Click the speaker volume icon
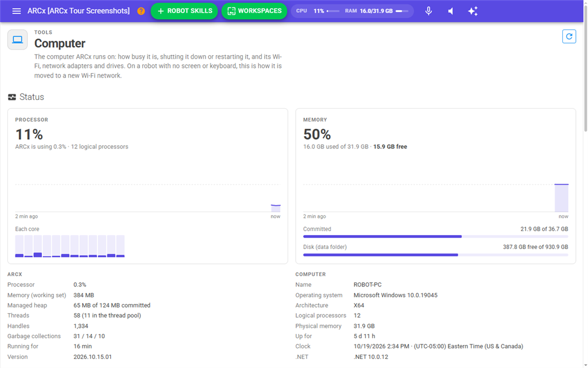The height and width of the screenshot is (368, 588). click(x=451, y=11)
